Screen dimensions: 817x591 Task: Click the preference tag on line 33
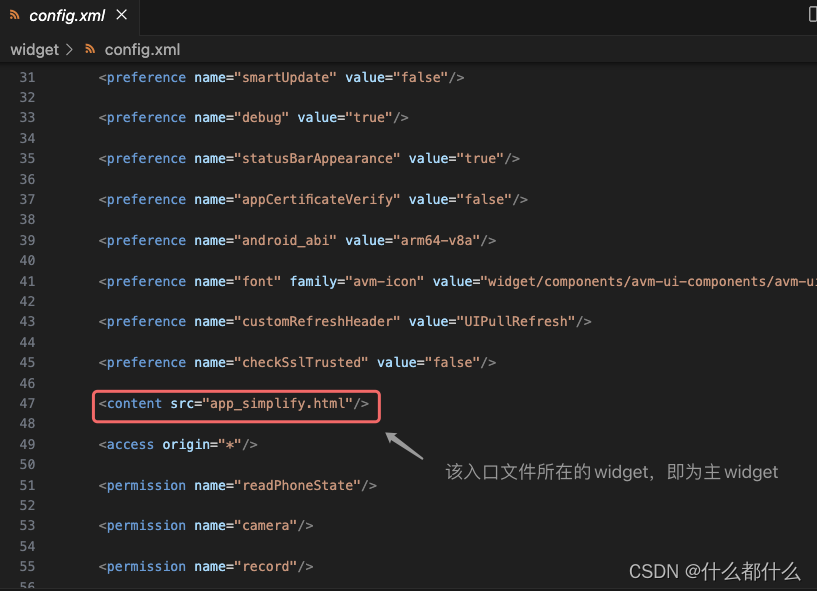click(x=146, y=118)
